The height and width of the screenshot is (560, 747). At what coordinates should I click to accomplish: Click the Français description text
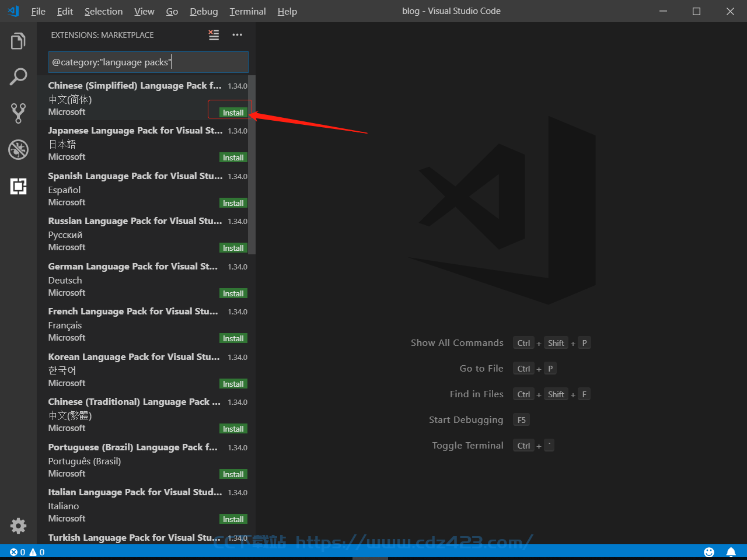pyautogui.click(x=65, y=325)
